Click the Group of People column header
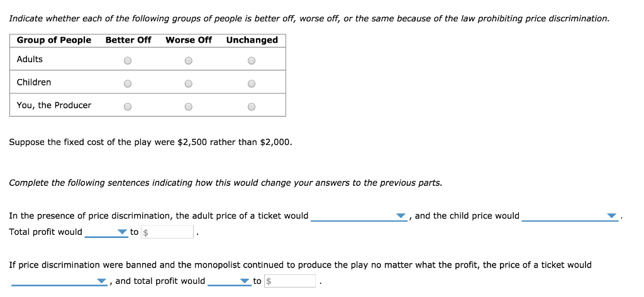Screen dimensions: 644x297 tap(54, 40)
